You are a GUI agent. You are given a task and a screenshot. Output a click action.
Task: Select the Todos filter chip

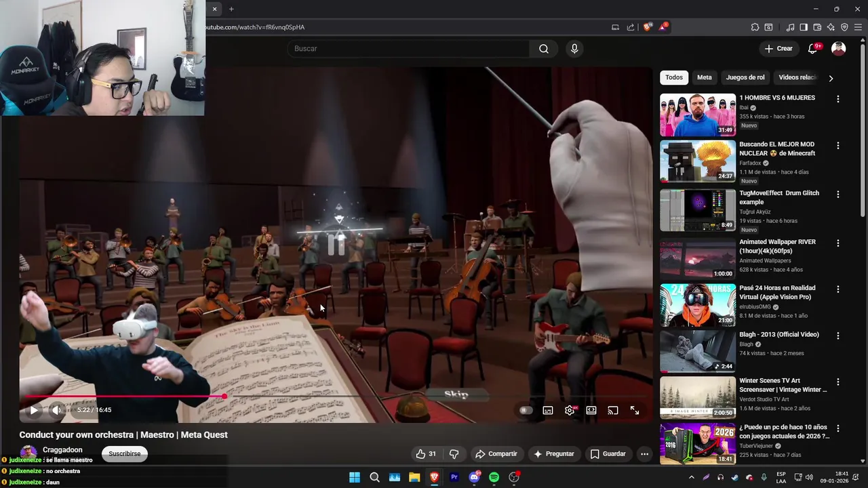[674, 77]
